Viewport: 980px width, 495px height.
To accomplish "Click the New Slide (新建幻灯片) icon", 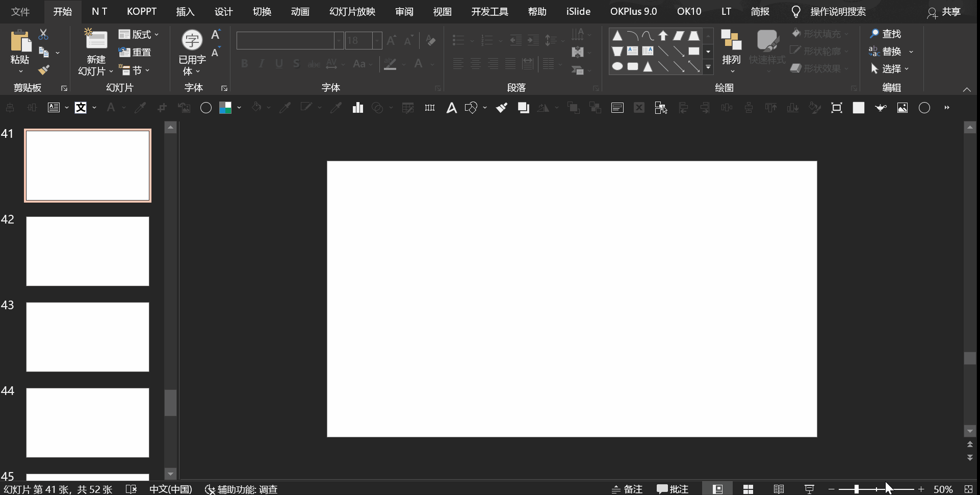I will pos(96,41).
